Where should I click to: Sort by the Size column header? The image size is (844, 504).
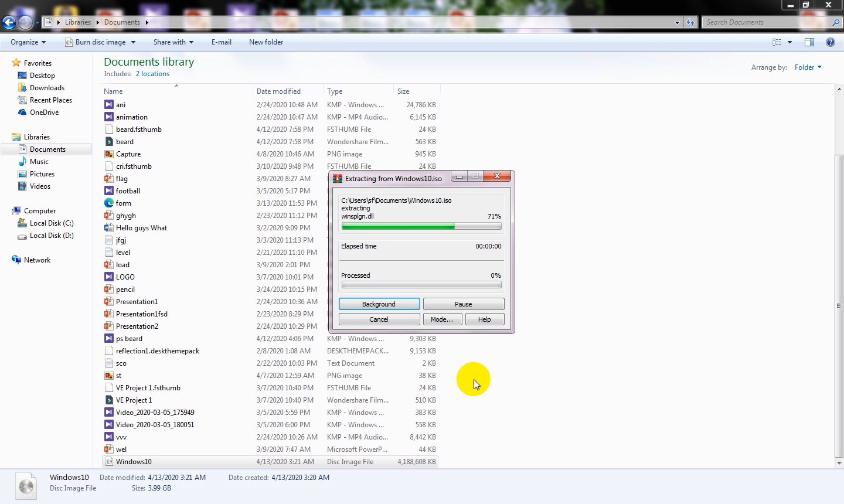417,91
